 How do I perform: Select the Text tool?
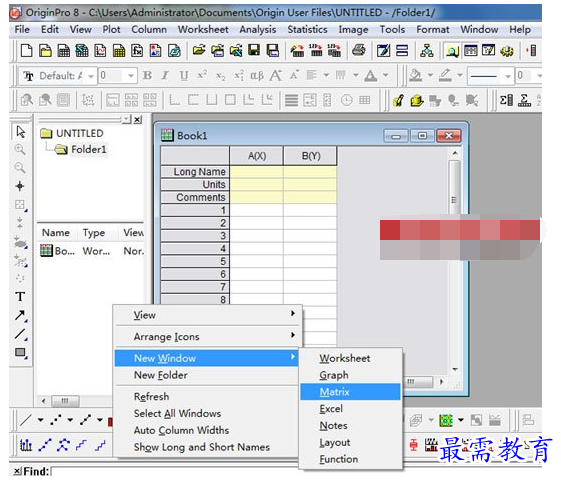pos(20,296)
